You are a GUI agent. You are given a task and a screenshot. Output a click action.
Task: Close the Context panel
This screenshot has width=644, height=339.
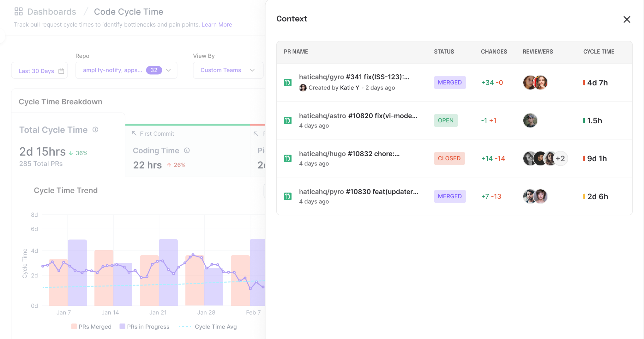click(627, 19)
